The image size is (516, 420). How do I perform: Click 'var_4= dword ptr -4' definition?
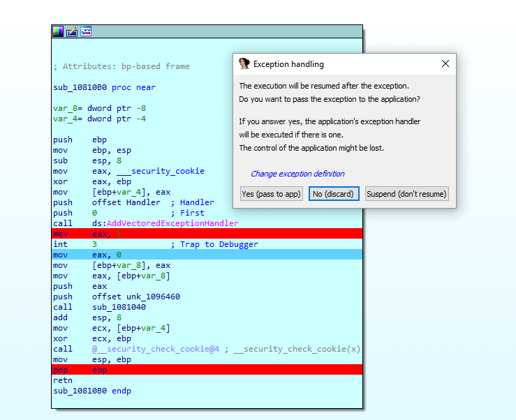click(x=99, y=119)
